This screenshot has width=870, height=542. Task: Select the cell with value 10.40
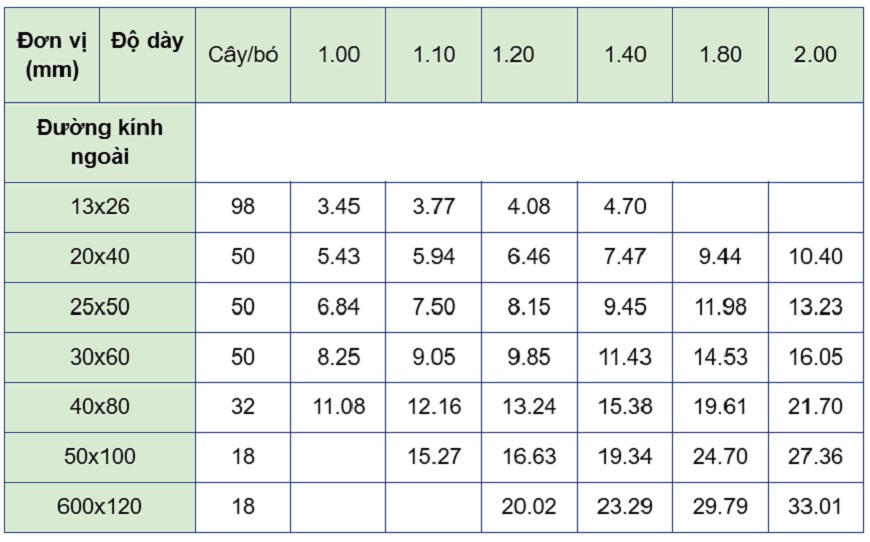815,257
